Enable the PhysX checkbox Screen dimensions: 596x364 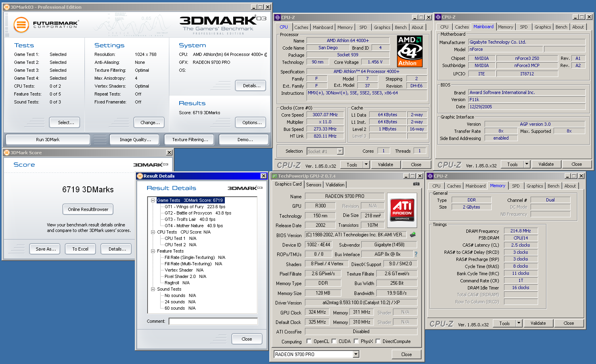point(356,341)
